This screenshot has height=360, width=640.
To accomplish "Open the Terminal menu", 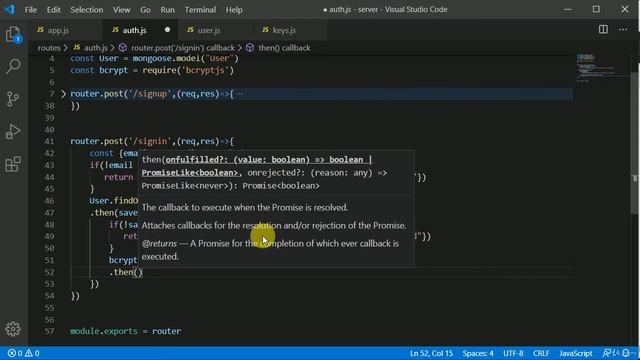I will pos(200,9).
